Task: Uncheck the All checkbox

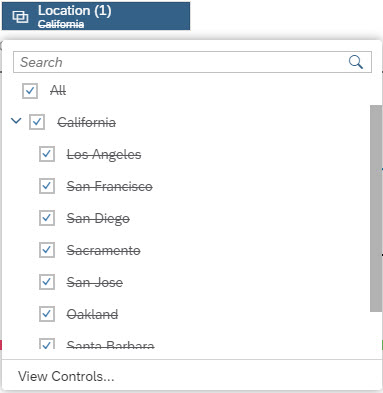Action: point(30,91)
